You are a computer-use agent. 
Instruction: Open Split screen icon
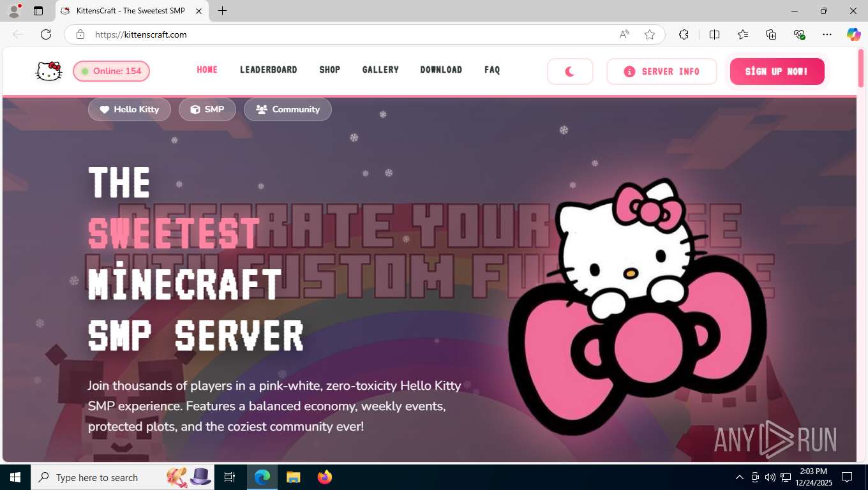coord(714,34)
